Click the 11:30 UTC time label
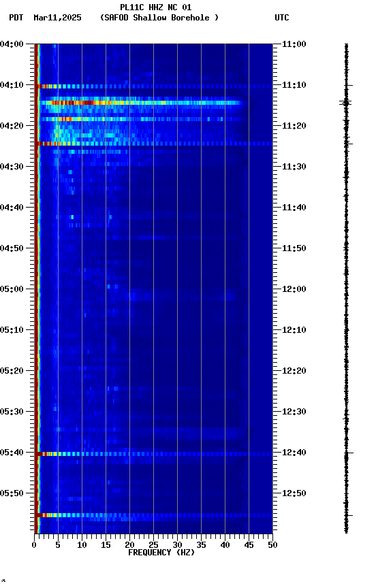This screenshot has width=376, height=588. pos(294,167)
